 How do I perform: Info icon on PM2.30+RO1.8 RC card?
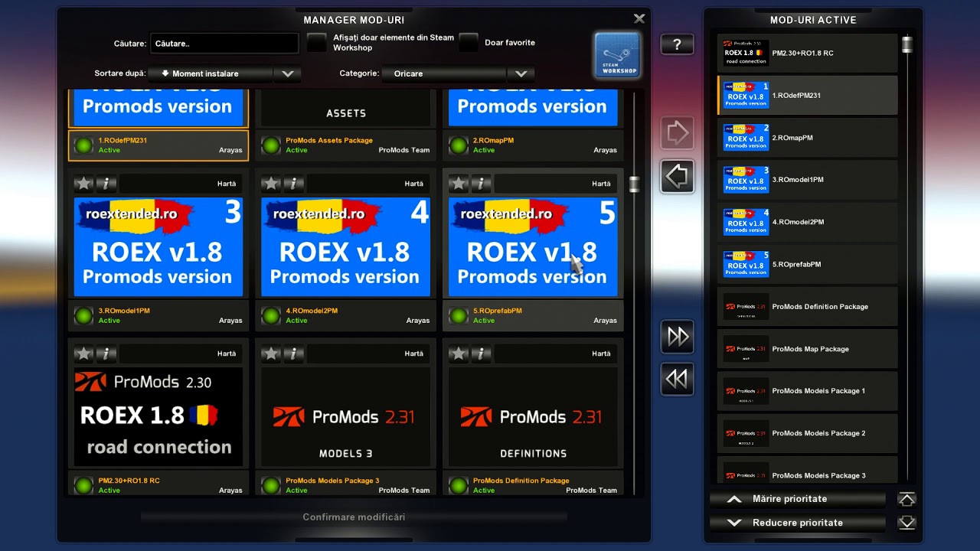coord(106,354)
